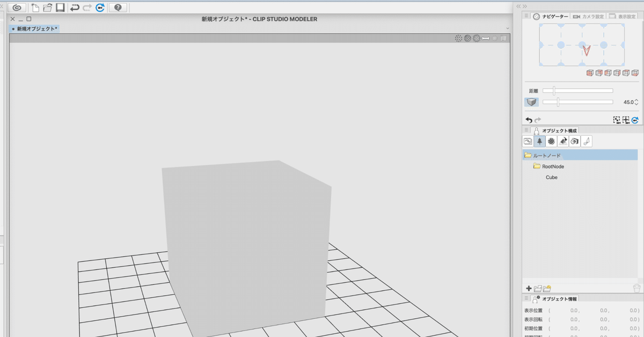This screenshot has width=644, height=337.
Task: Undo using the top toolbar arrow
Action: coord(75,8)
